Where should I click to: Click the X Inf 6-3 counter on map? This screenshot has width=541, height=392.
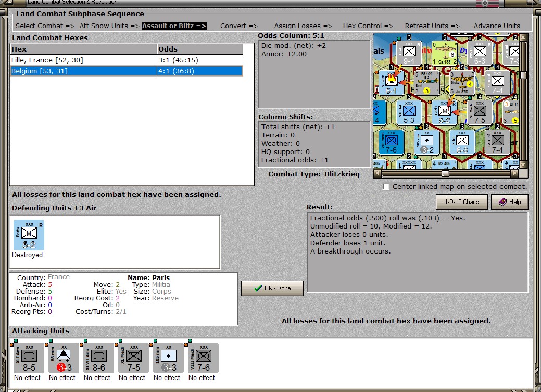click(x=462, y=142)
